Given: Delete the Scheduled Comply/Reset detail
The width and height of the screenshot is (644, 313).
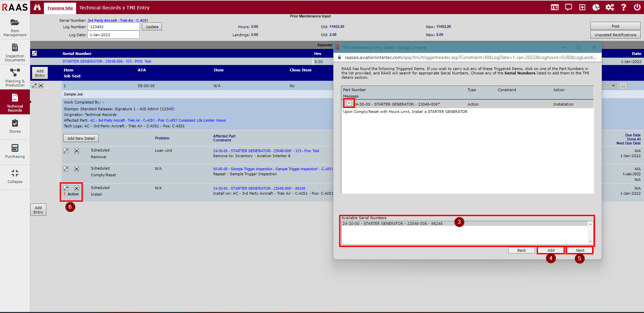Looking at the screenshot, I should (77, 169).
